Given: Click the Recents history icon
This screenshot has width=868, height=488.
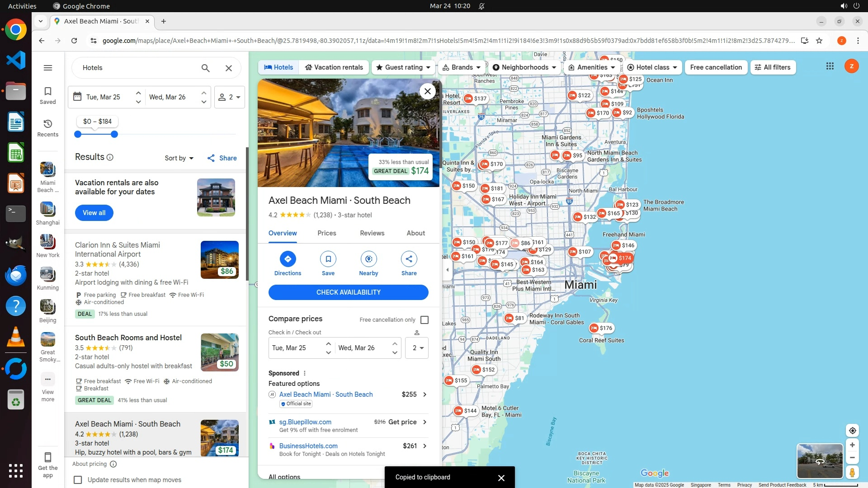Looking at the screenshot, I should 48,124.
